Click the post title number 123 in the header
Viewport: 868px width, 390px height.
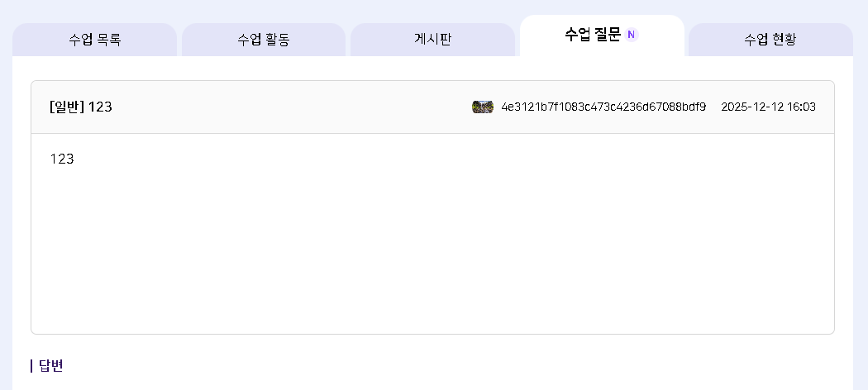pos(100,107)
